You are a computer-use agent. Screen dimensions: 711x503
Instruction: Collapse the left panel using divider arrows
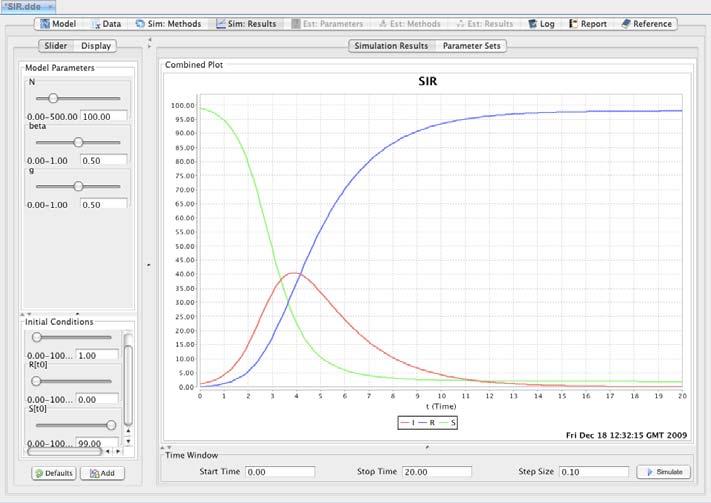149,42
